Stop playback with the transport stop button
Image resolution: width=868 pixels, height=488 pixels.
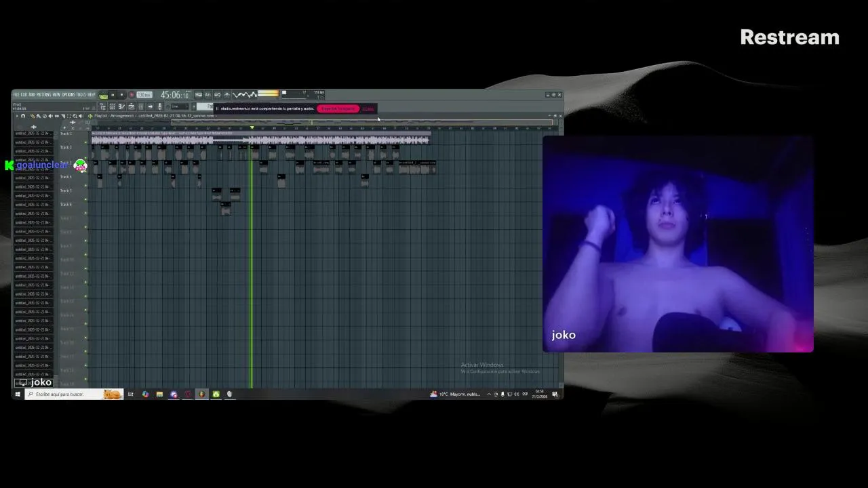(121, 96)
